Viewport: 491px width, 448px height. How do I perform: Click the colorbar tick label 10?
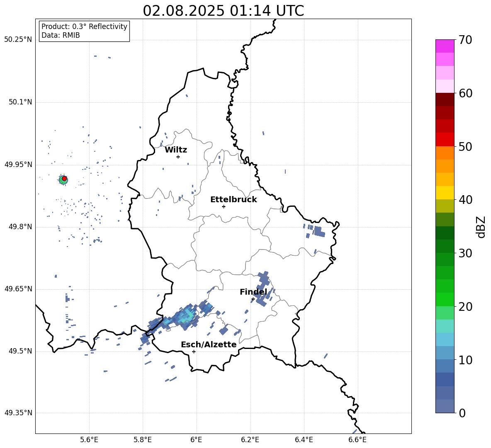(x=465, y=360)
